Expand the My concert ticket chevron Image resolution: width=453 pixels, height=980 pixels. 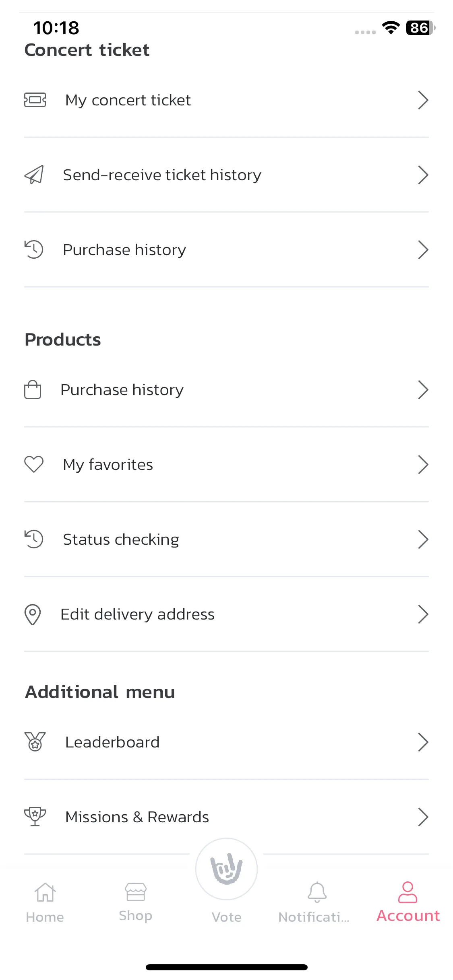pos(423,100)
